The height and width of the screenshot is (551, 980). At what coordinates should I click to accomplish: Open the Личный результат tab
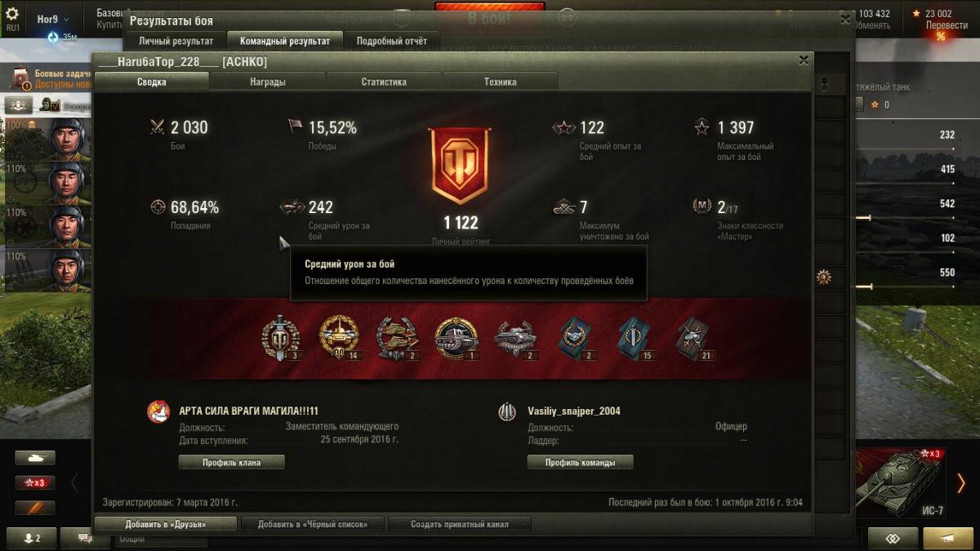point(176,41)
